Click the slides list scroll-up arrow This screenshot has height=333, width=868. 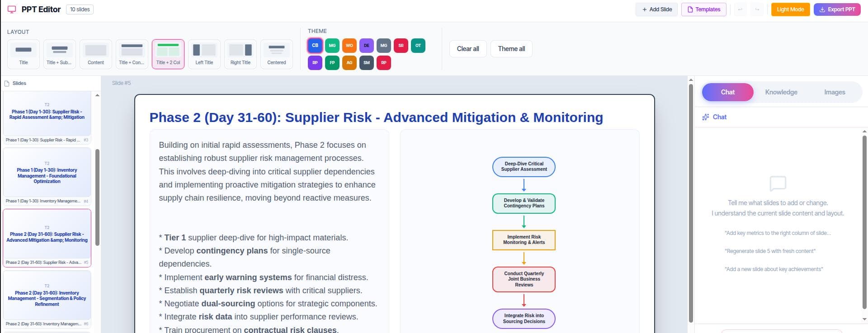pyautogui.click(x=97, y=95)
